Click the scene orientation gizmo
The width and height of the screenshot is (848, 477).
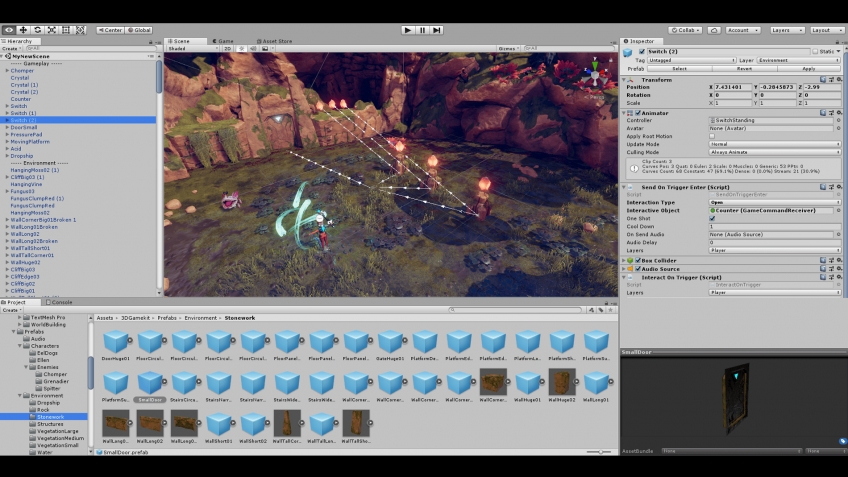coord(595,76)
